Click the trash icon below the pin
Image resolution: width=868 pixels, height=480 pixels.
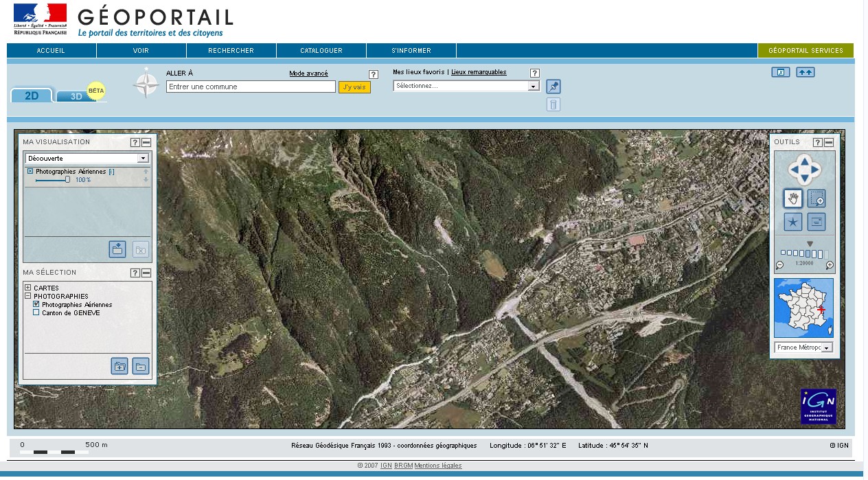point(553,104)
